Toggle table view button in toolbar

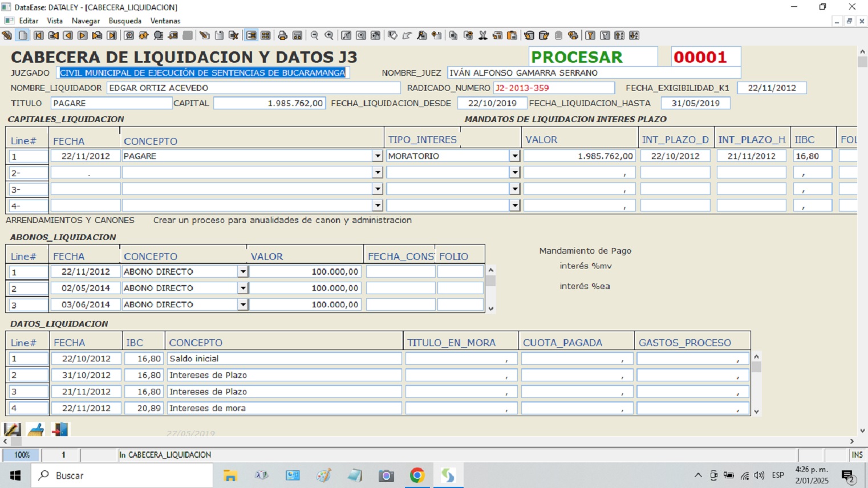[x=266, y=35]
